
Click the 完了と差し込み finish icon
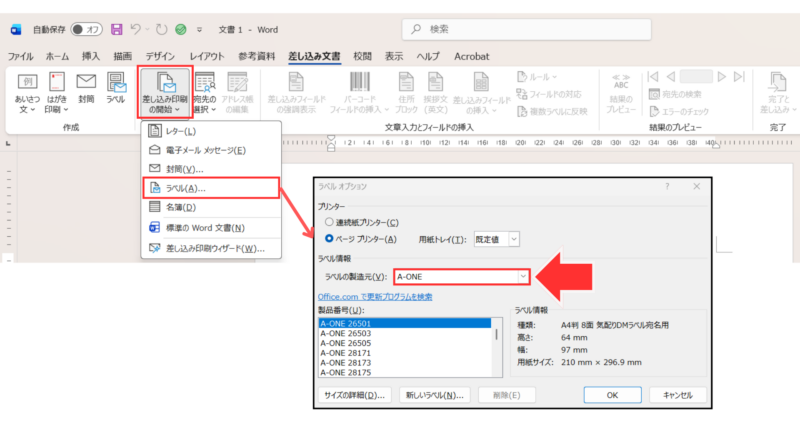pos(778,90)
